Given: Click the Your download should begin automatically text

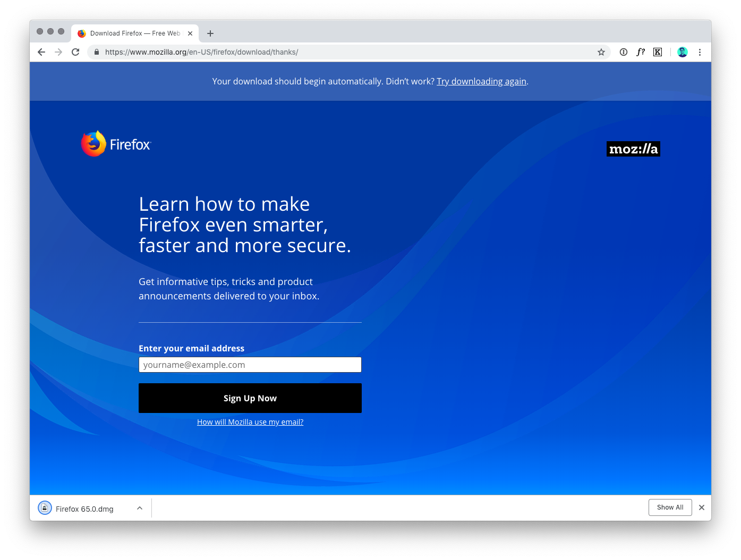Looking at the screenshot, I should tap(297, 81).
